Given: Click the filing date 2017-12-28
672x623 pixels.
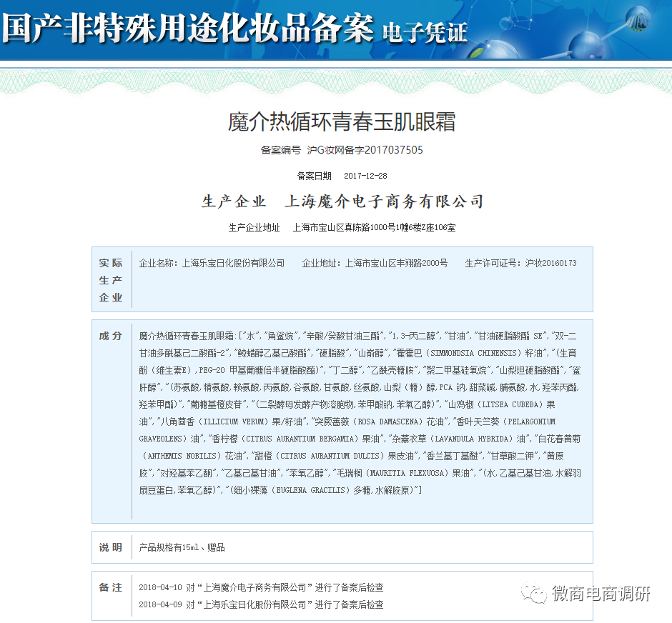Looking at the screenshot, I should click(x=365, y=176).
